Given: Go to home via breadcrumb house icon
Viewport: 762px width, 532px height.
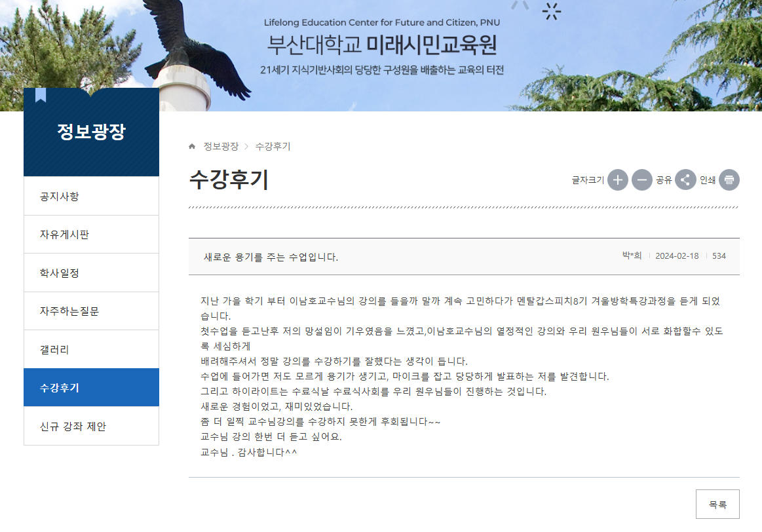Looking at the screenshot, I should tap(192, 146).
